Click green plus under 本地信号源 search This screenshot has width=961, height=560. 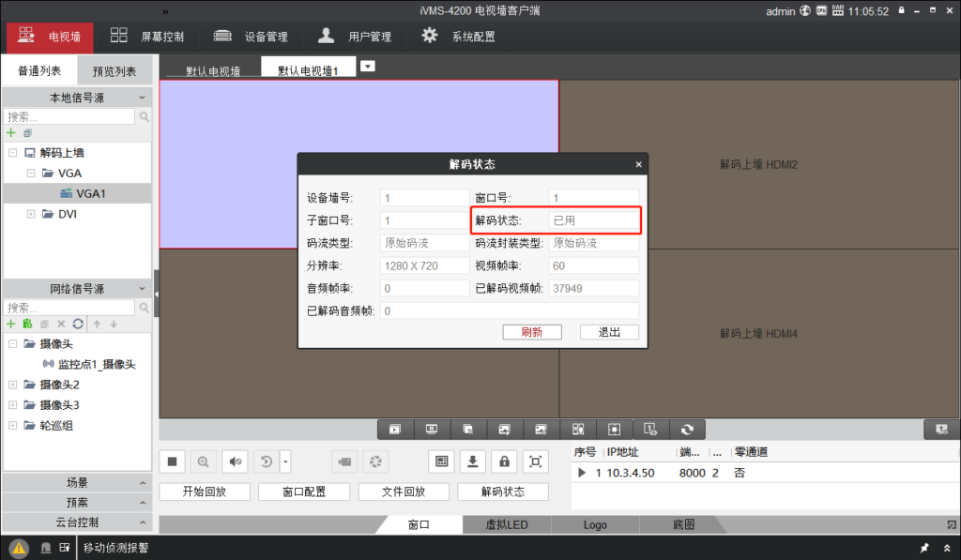tap(11, 133)
